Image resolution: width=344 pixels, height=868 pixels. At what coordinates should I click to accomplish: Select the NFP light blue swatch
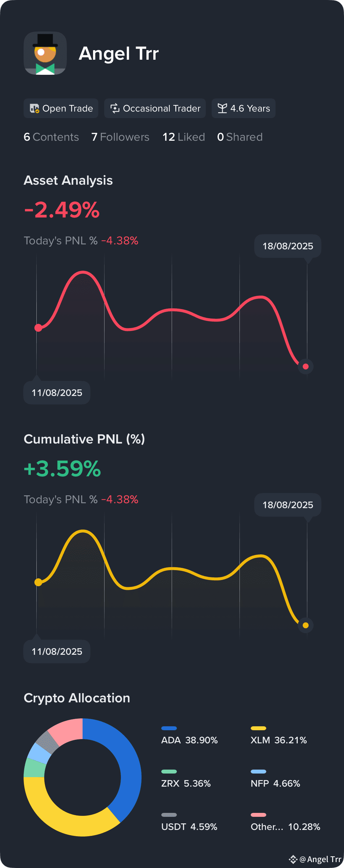[258, 771]
